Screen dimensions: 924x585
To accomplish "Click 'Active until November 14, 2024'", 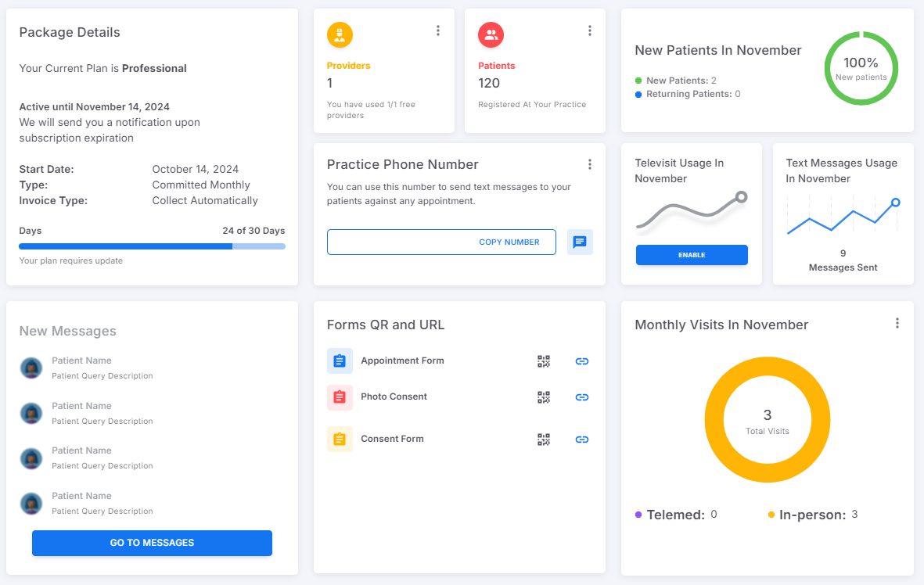I will click(x=95, y=106).
